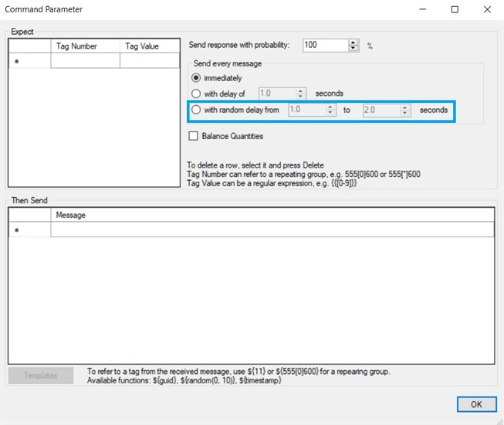Click the empty Tag Value cell in the new row
504x425 pixels.
pos(150,60)
